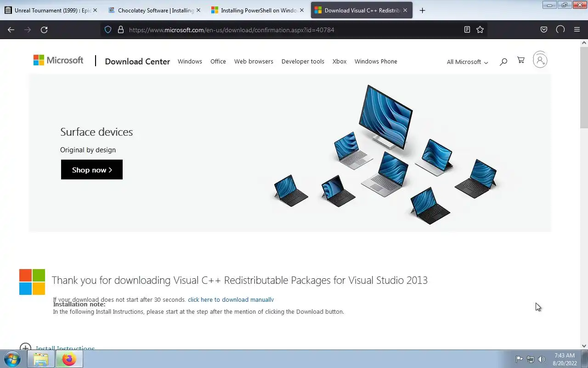This screenshot has height=368, width=588.
Task: Select the Download Visual C++ Redistributable tab
Action: [362, 10]
